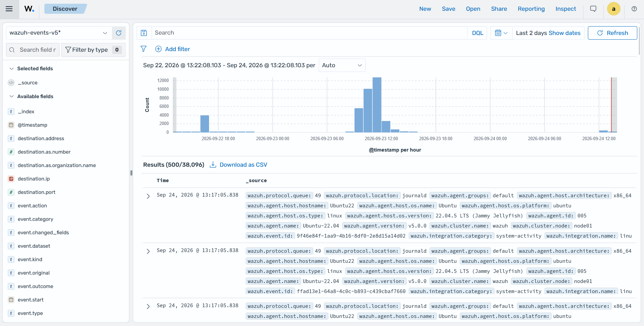This screenshot has width=644, height=326.
Task: Click the event.action string type icon
Action: [11, 206]
